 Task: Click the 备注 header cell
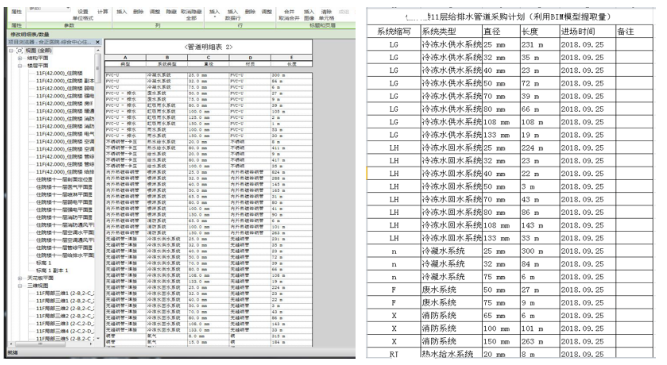tap(634, 31)
